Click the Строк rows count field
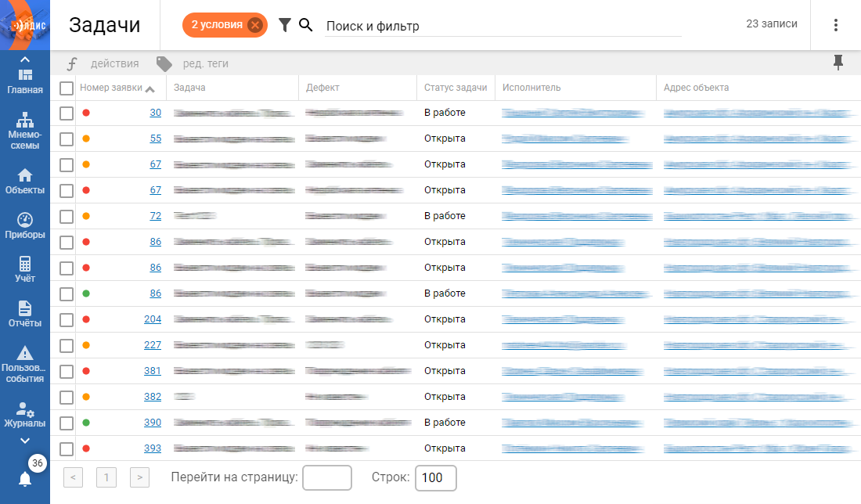 tap(435, 477)
